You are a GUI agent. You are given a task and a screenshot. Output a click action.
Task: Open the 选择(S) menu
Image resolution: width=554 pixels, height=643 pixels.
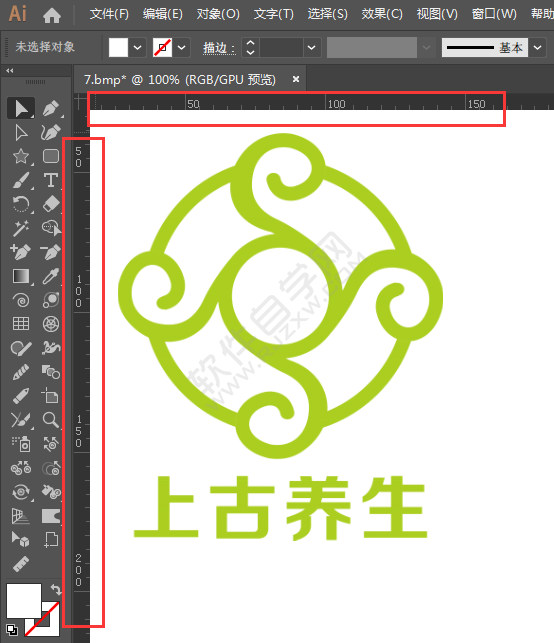(x=328, y=14)
